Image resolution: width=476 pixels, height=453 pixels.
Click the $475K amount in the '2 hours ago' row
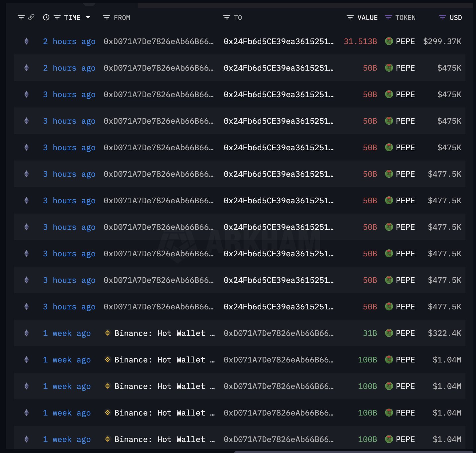coord(449,68)
